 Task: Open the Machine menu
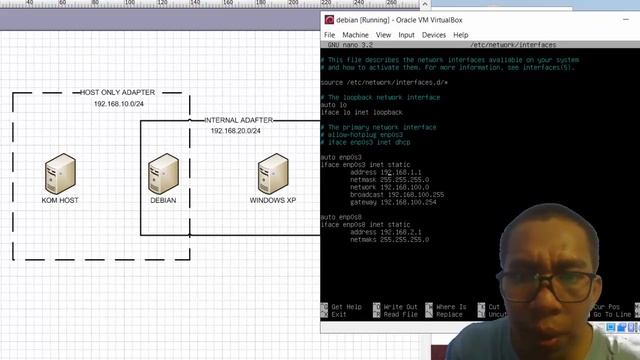pos(355,35)
